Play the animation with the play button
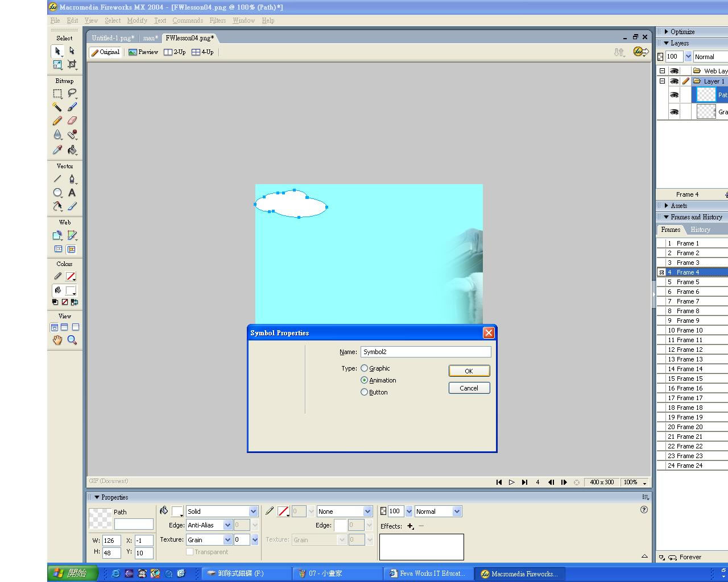The width and height of the screenshot is (728, 582). 511,483
